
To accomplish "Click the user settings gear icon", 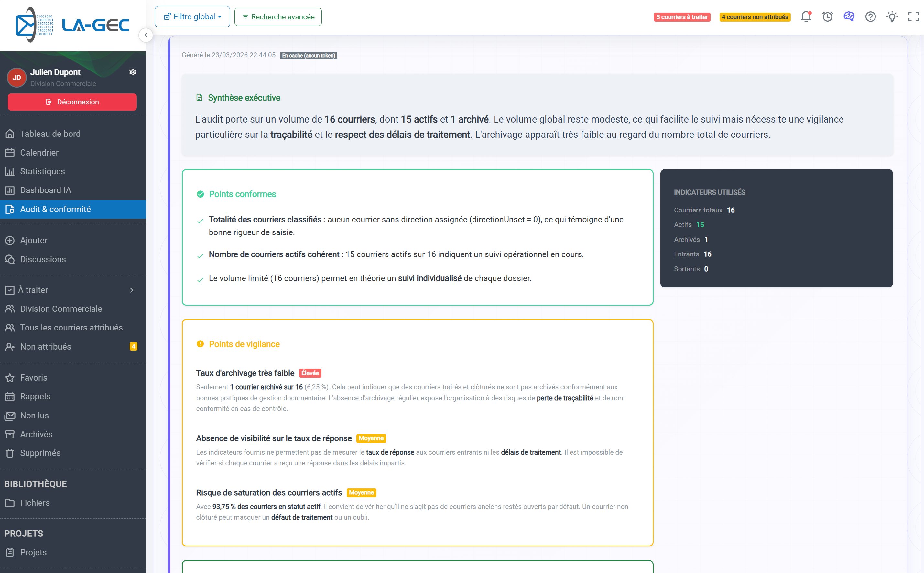I will [133, 72].
